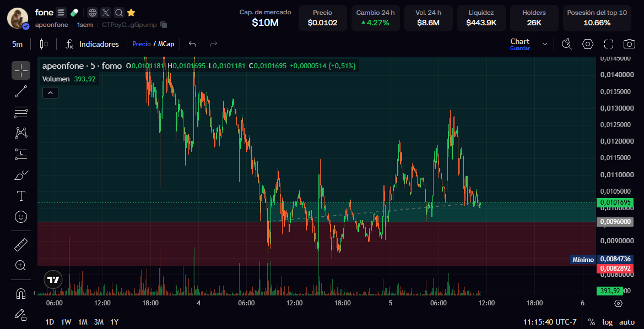This screenshot has width=644, height=329.
Task: Redo the chart action
Action: point(213,44)
